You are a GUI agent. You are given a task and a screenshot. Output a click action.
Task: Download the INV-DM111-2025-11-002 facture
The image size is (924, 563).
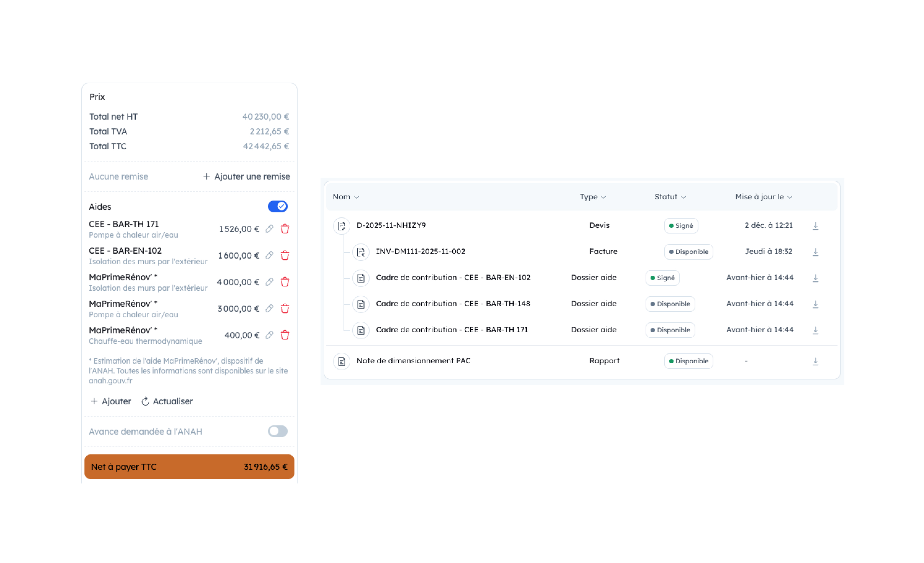tap(816, 252)
